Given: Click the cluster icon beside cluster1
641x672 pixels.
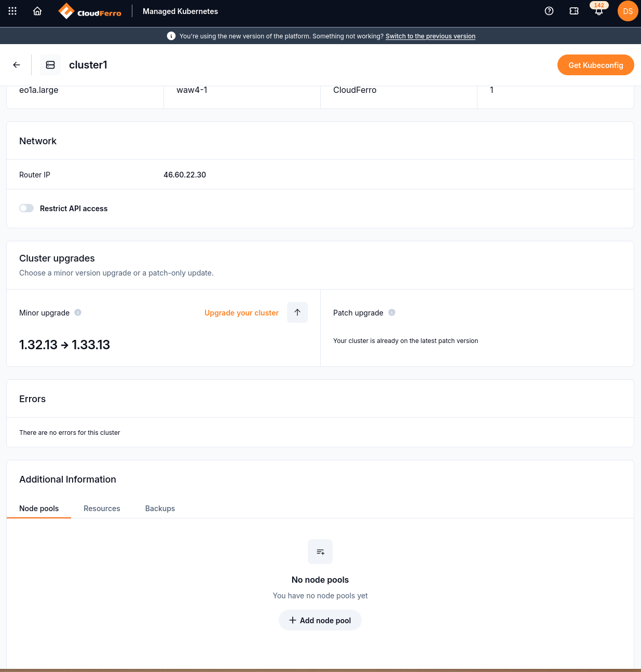Looking at the screenshot, I should [x=50, y=65].
